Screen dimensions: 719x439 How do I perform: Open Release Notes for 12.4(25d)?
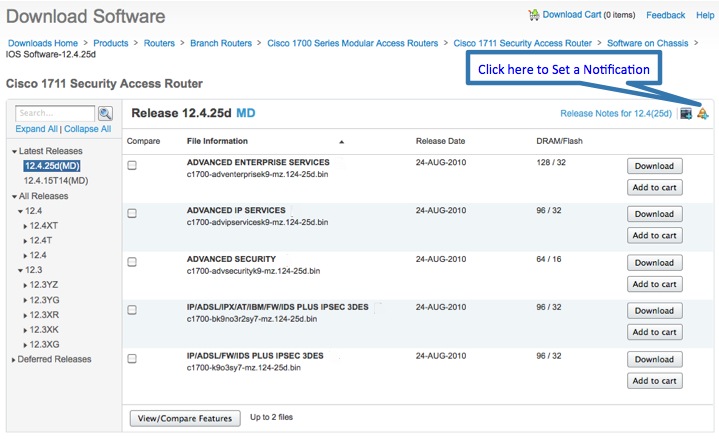click(616, 113)
